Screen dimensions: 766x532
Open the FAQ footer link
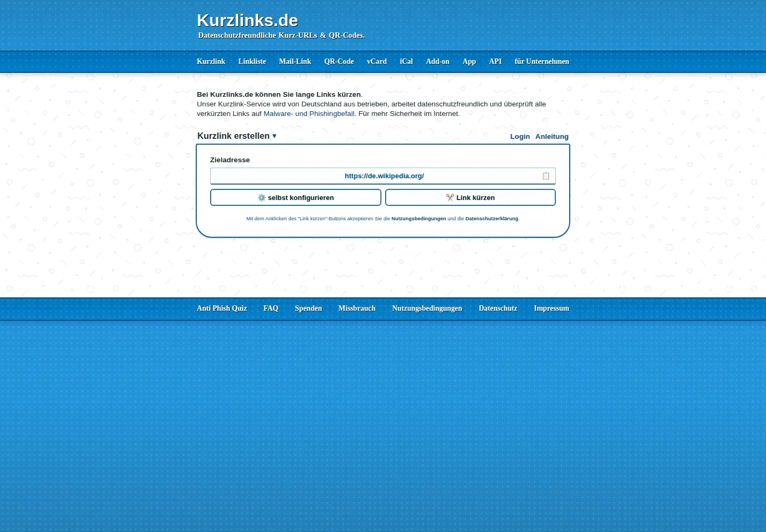(271, 309)
